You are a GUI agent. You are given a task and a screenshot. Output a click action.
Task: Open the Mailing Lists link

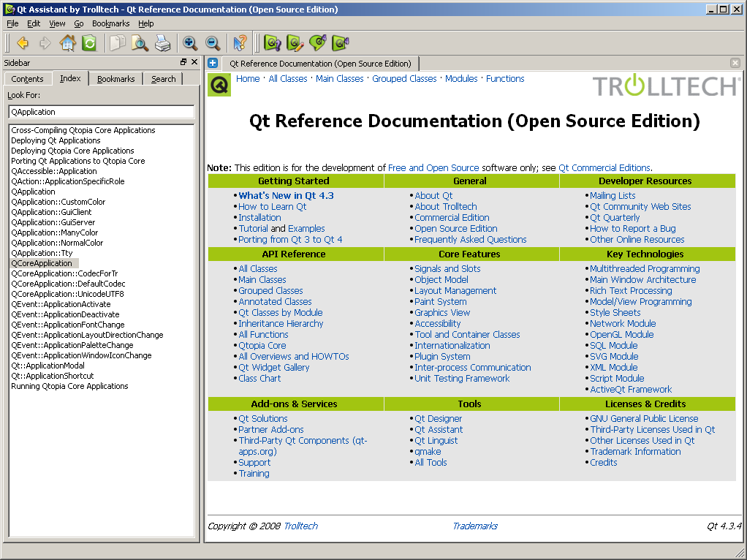tap(613, 195)
